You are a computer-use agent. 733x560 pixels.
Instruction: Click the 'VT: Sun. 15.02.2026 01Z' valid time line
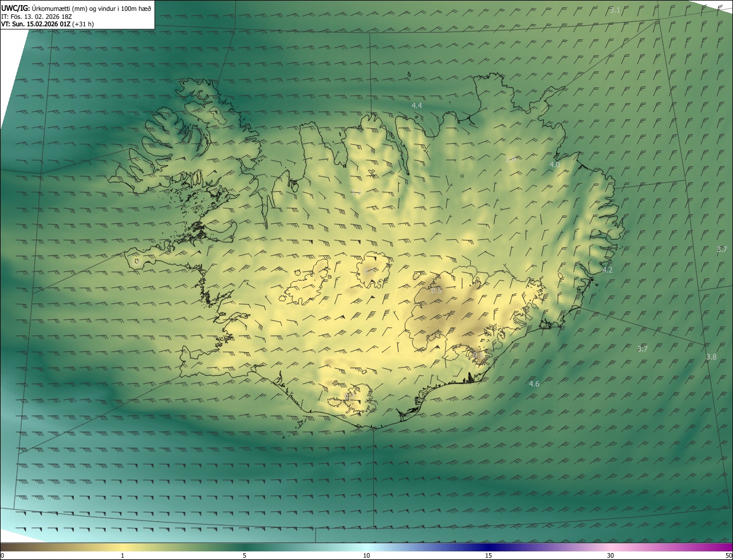tap(48, 24)
